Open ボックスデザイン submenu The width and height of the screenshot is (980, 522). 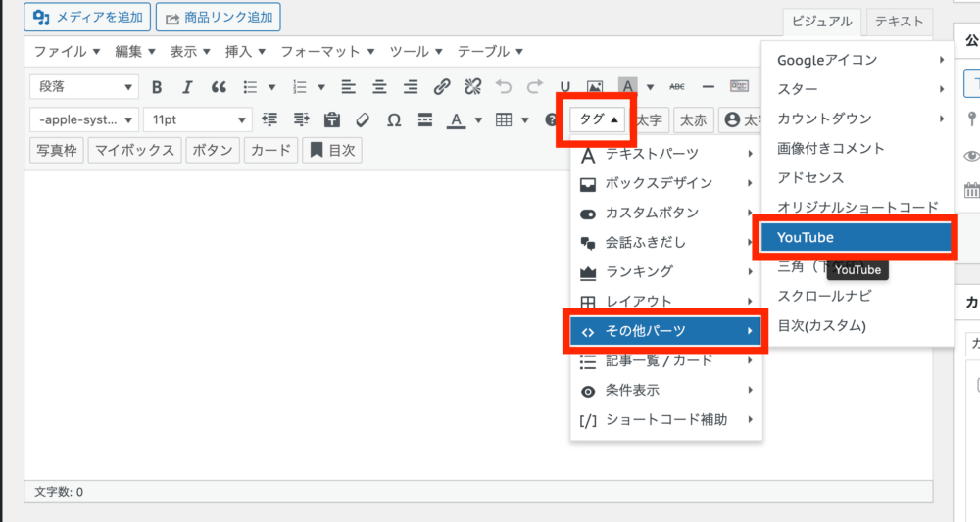pyautogui.click(x=665, y=183)
